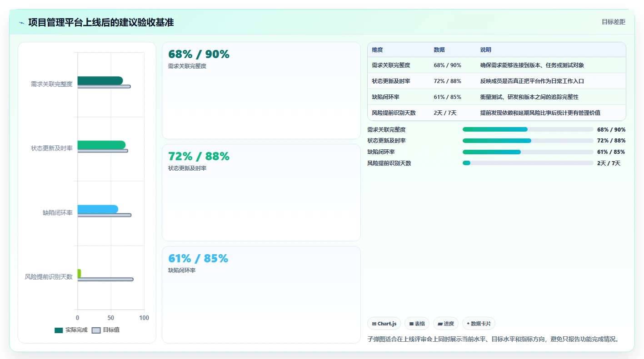This screenshot has height=359, width=644.
Task: Click description 反映成员是否真正把平台作为日常工作入口
Action: pos(532,81)
